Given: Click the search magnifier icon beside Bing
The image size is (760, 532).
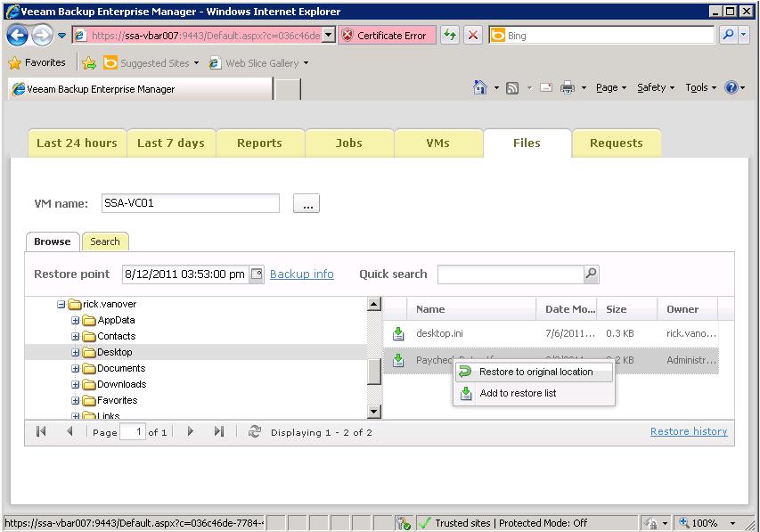Looking at the screenshot, I should pyautogui.click(x=728, y=36).
